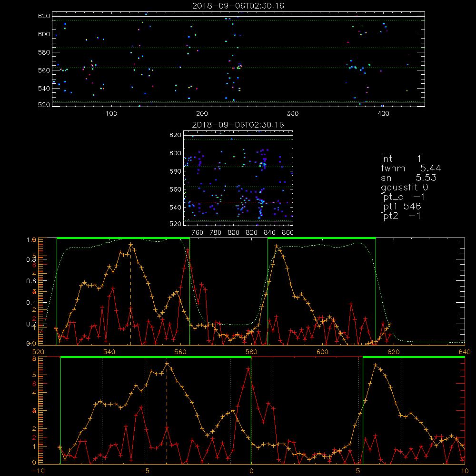Image resolution: width=476 pixels, height=476 pixels.
Task: Click the 'Int 1' readout
Action: click(x=401, y=159)
